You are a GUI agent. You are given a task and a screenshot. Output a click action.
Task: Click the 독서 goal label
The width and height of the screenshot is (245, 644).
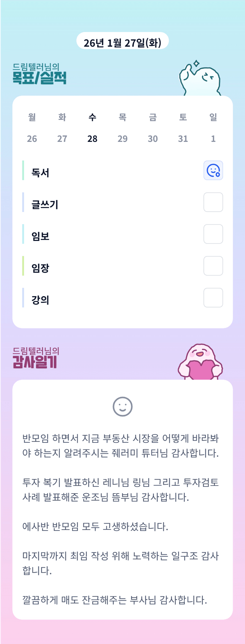point(40,173)
